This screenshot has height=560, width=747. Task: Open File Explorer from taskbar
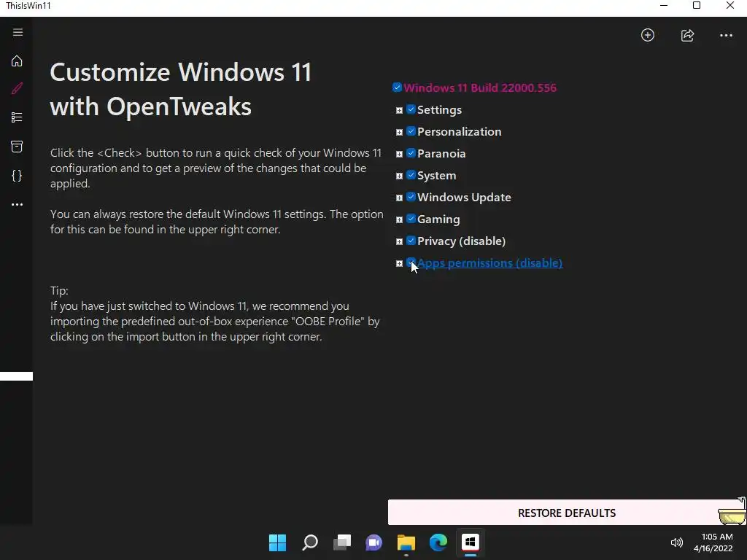[406, 542]
